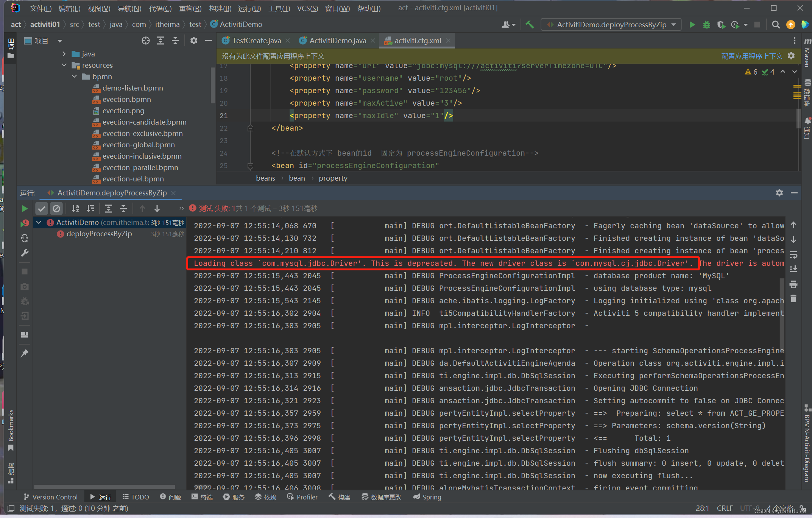Switch to ActivitiDemo.java editor tab
812x518 pixels.
(337, 41)
